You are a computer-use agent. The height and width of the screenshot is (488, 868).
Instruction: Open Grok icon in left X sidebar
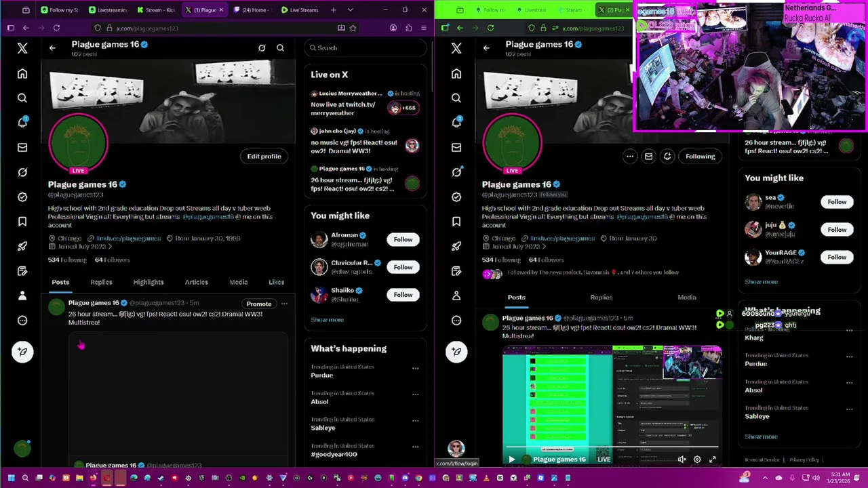(22, 172)
